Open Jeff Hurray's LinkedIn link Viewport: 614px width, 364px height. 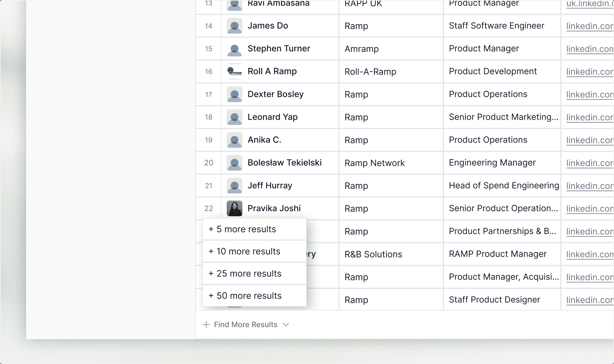[590, 186]
